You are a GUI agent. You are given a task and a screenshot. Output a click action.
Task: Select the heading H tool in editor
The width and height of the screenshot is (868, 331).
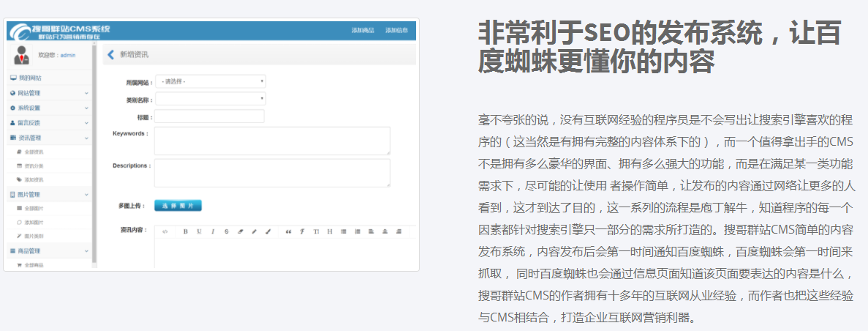tap(330, 231)
